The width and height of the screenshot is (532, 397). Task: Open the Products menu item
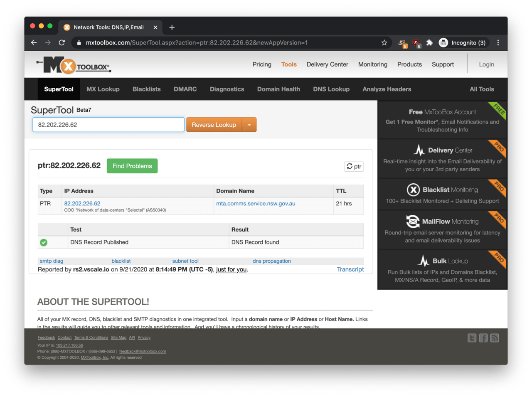[409, 64]
